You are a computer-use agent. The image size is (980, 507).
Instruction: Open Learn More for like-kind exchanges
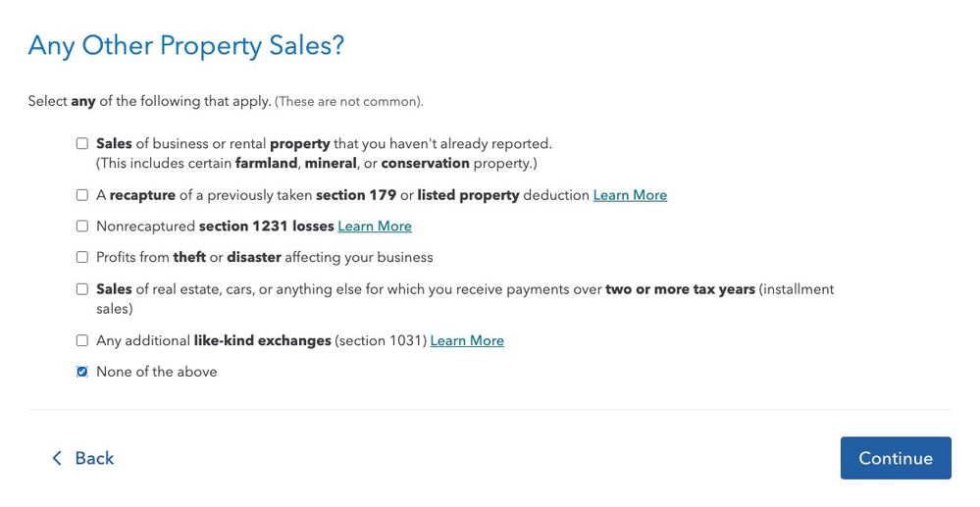(467, 340)
